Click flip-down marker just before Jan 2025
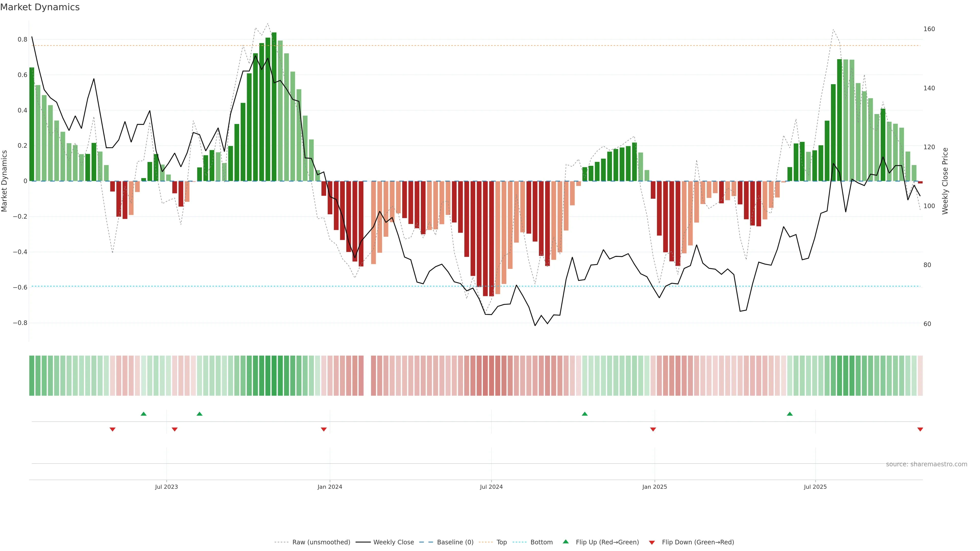This screenshot has height=551, width=980. pyautogui.click(x=653, y=429)
